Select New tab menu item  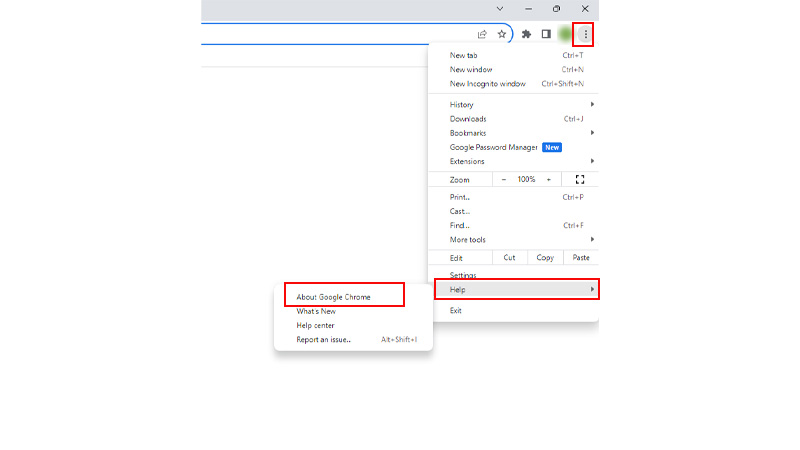click(x=514, y=55)
